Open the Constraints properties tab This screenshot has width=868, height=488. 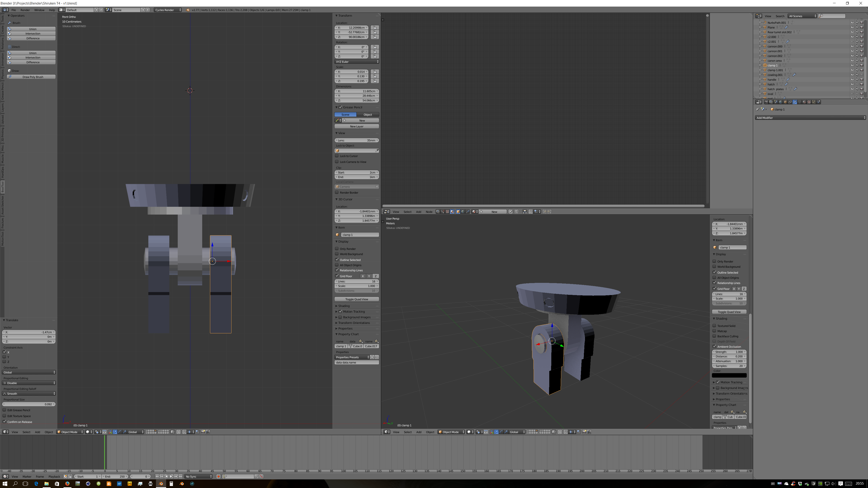[x=790, y=102]
